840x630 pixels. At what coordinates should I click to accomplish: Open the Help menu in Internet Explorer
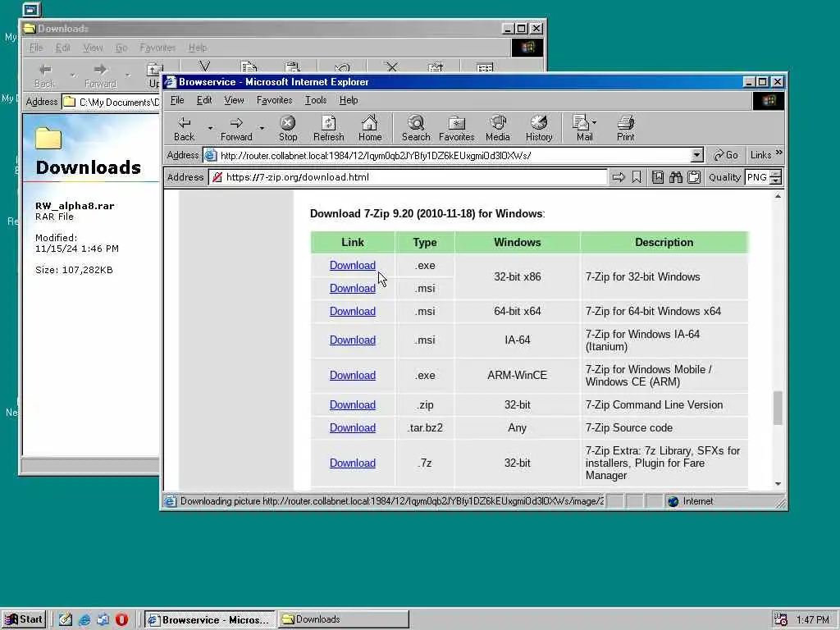point(348,100)
